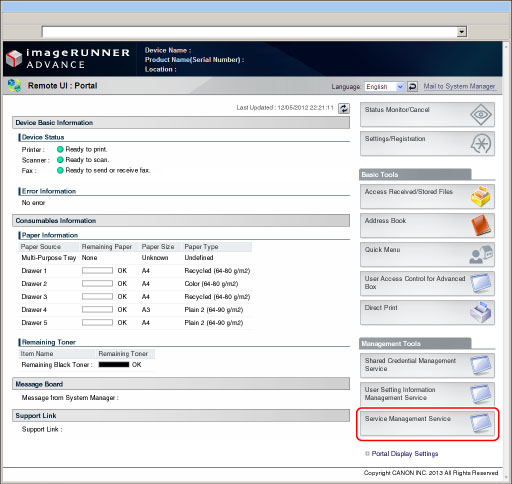Open Portal Display Settings link
The image size is (512, 484).
pos(405,454)
